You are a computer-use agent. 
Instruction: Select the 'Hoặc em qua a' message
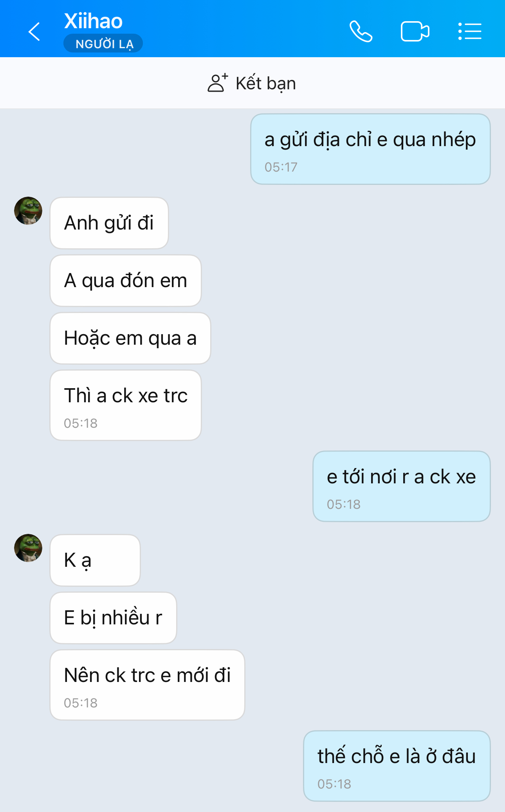click(130, 338)
